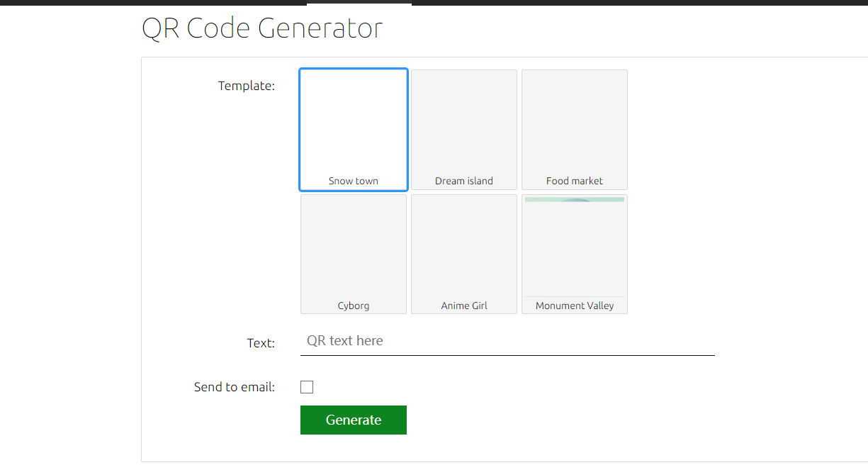Pick the Food market template
This screenshot has height=470, width=868.
pos(575,130)
